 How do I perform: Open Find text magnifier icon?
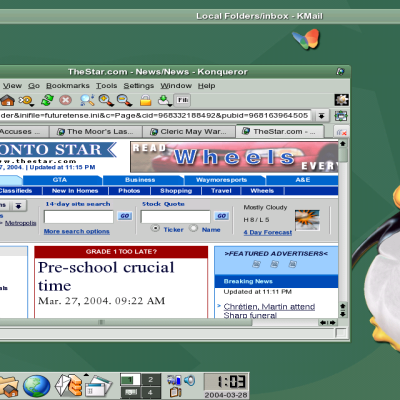tap(87, 100)
